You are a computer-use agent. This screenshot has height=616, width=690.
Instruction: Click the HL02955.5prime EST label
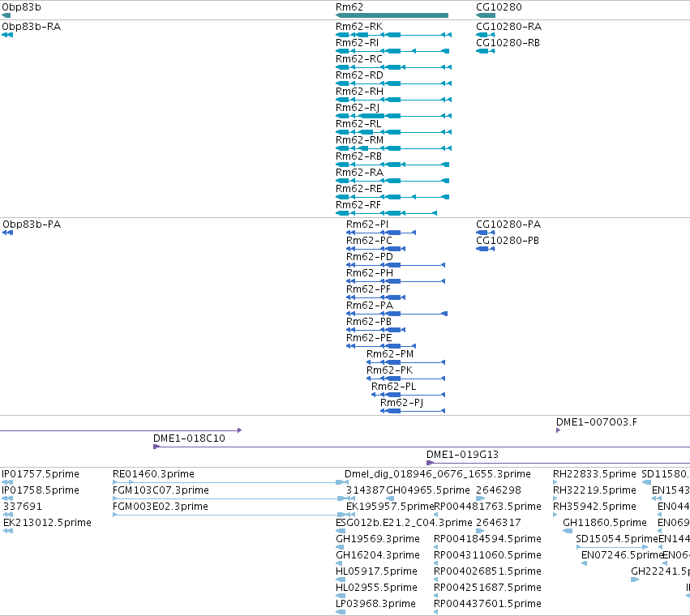[376, 588]
